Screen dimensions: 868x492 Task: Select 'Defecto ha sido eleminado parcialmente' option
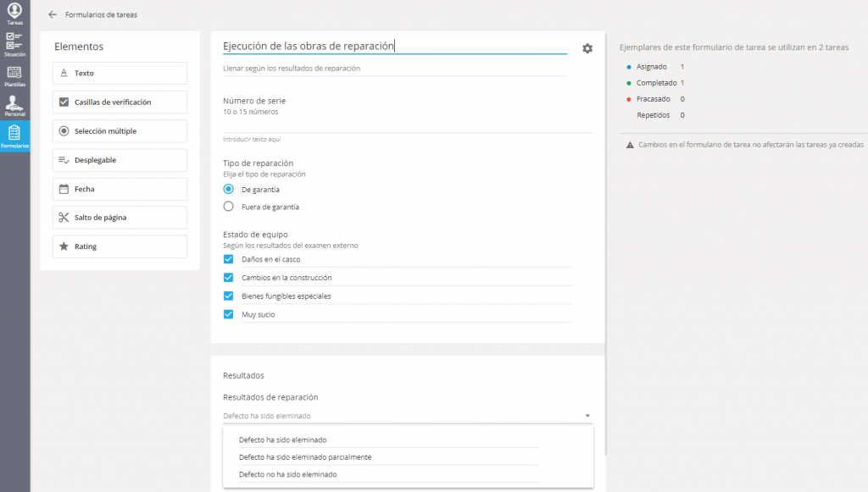point(305,457)
